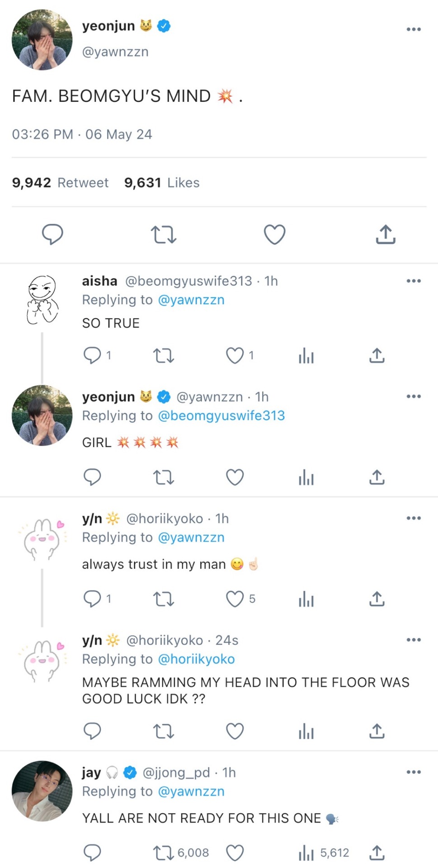
Task: Like the "always trust in my man" reply
Action: [235, 599]
